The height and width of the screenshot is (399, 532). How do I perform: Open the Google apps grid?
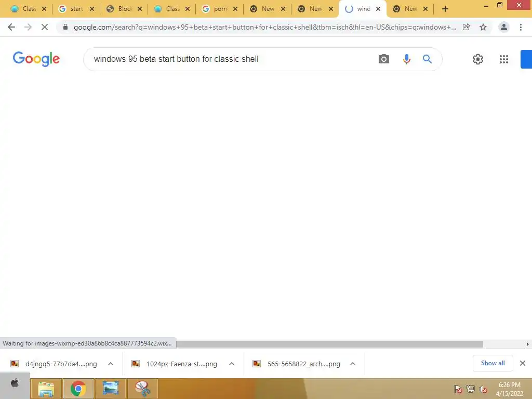coord(504,59)
